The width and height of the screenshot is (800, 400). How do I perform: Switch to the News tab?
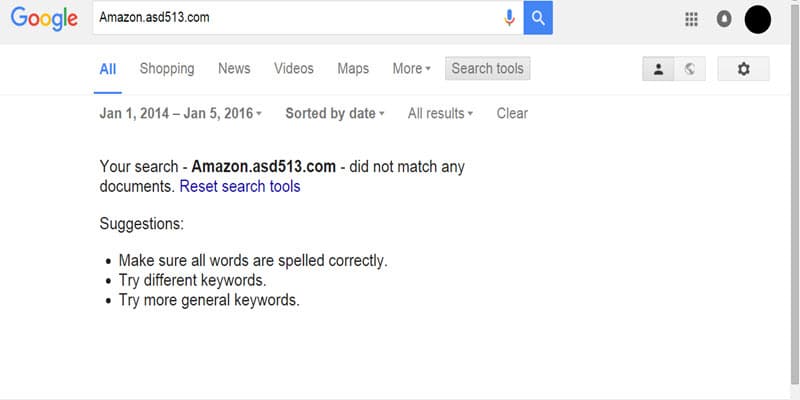[x=234, y=68]
